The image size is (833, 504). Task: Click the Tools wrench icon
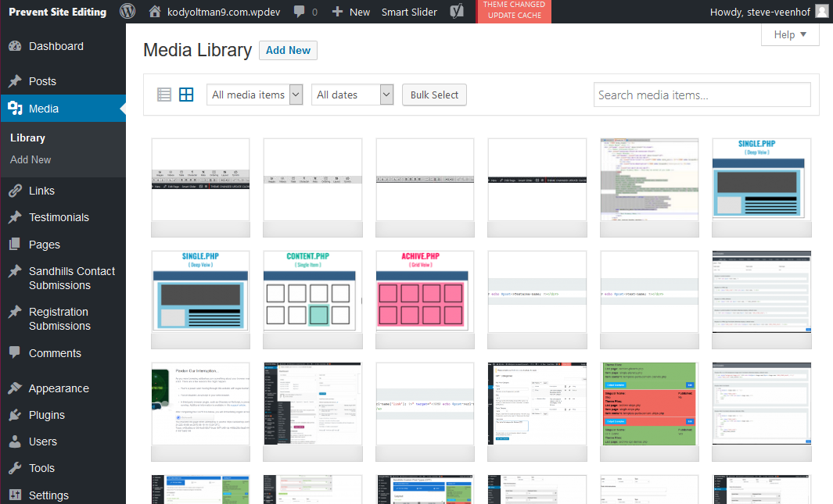point(15,468)
